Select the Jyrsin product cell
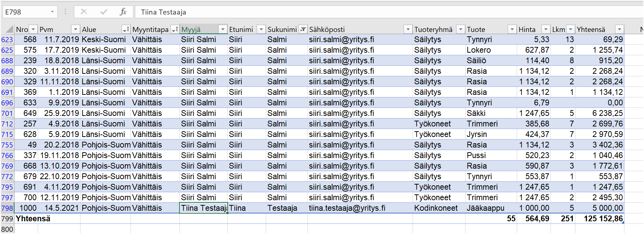The height and width of the screenshot is (234, 644). coord(491,134)
